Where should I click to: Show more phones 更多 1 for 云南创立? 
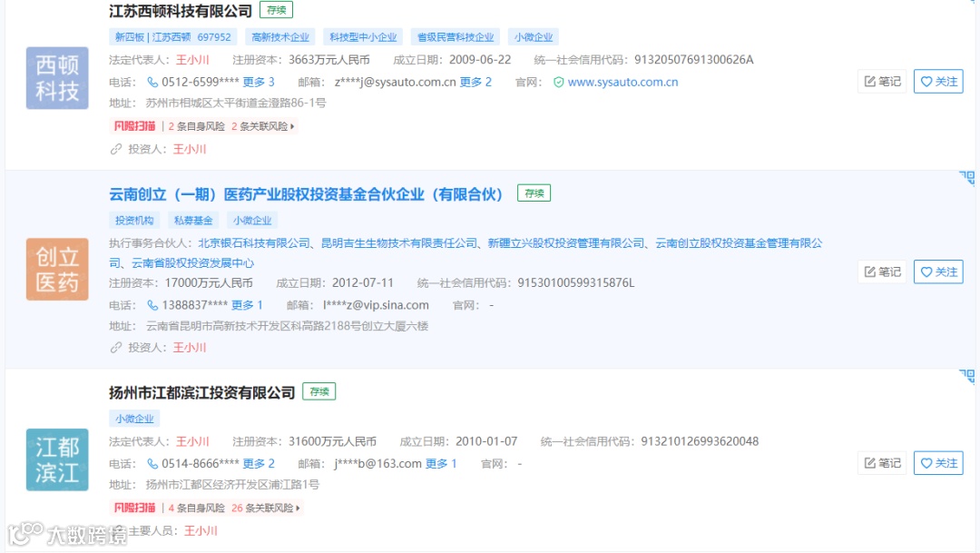[x=247, y=305]
